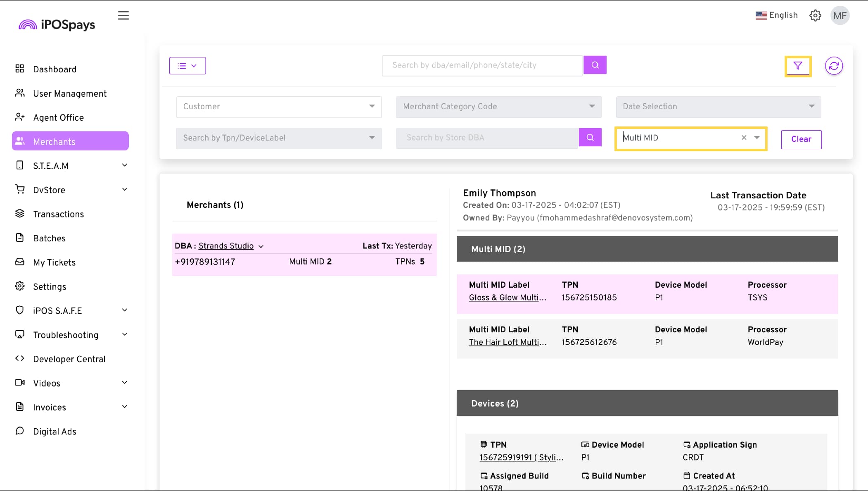
Task: Click the main search magnifier button
Action: [x=595, y=65]
